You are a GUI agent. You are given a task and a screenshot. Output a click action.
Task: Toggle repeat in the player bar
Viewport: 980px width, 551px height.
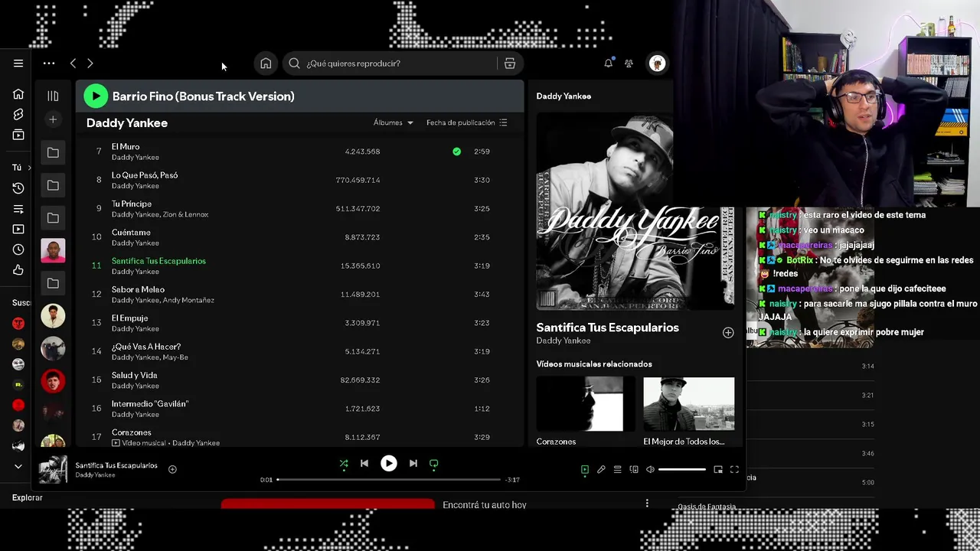[434, 463]
